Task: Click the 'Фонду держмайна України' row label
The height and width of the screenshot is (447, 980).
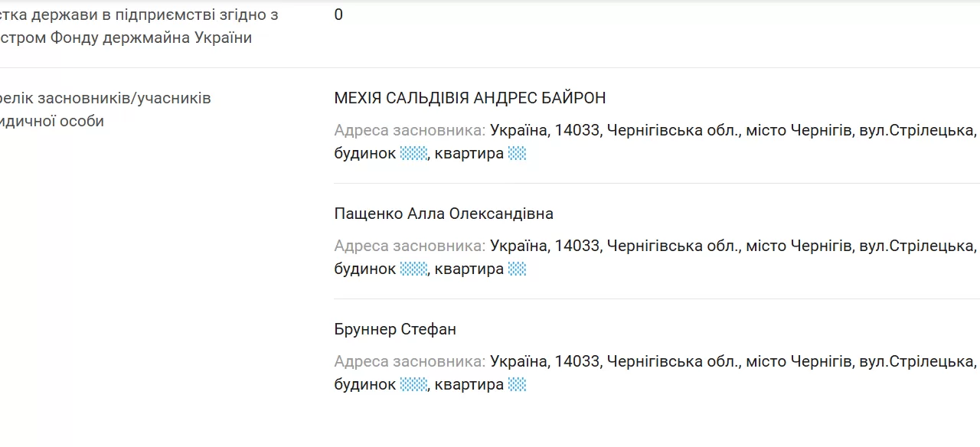Action: 126,38
